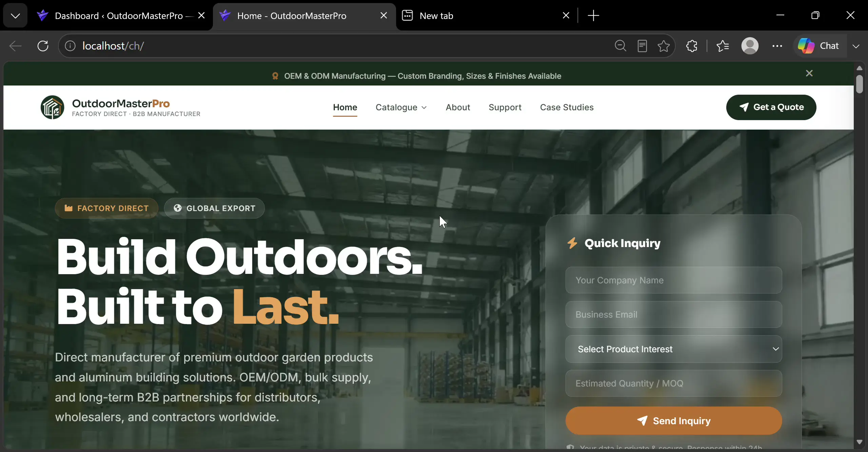Click the OutdoorMasterPro logo icon
Image resolution: width=868 pixels, height=452 pixels.
(53, 107)
